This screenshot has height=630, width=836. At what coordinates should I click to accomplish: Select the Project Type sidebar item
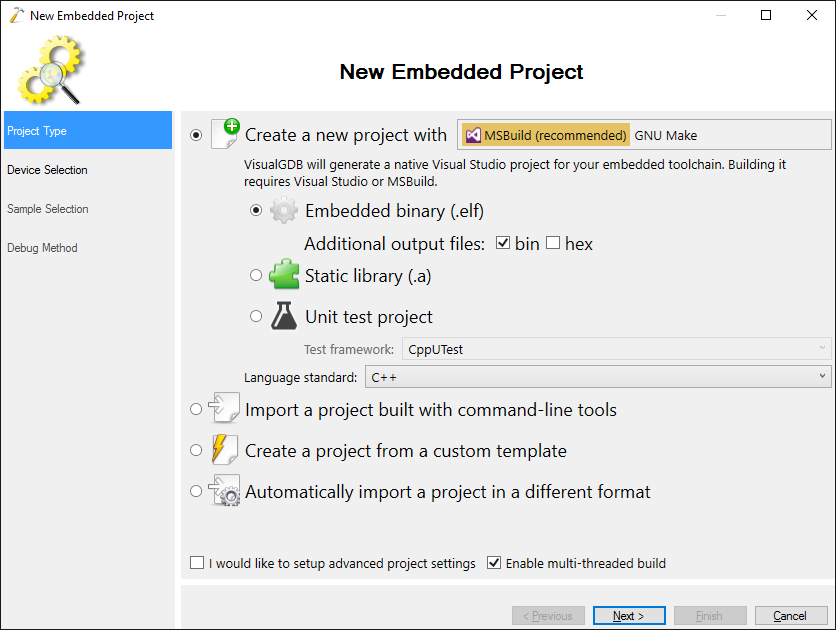point(88,130)
